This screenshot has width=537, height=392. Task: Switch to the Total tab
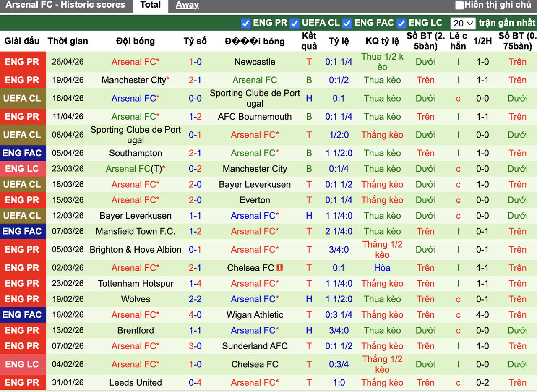(151, 5)
